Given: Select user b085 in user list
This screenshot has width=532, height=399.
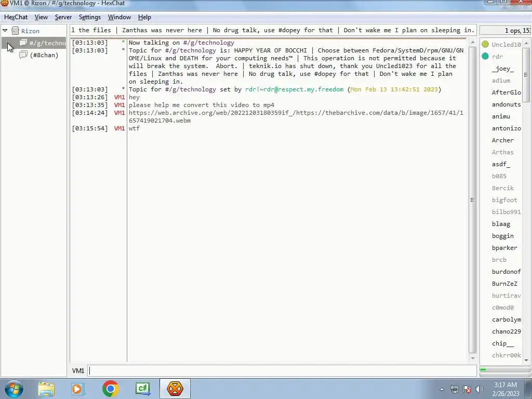Looking at the screenshot, I should coord(499,176).
